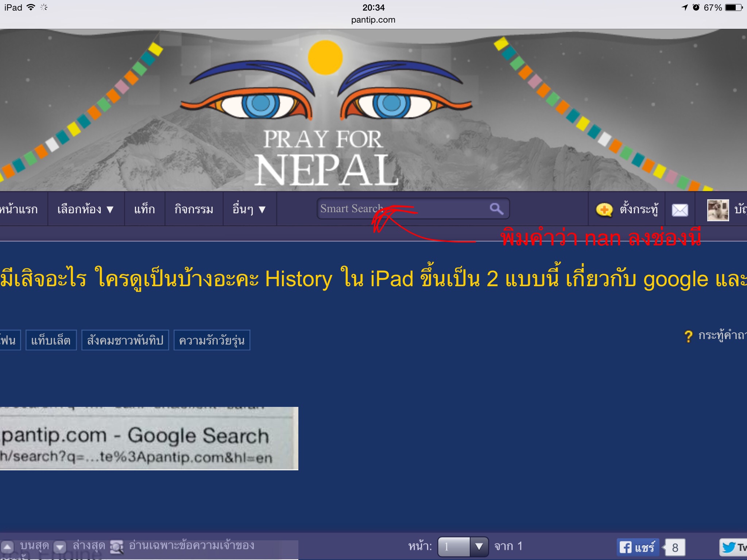Click the Facebook share count 8

[675, 547]
